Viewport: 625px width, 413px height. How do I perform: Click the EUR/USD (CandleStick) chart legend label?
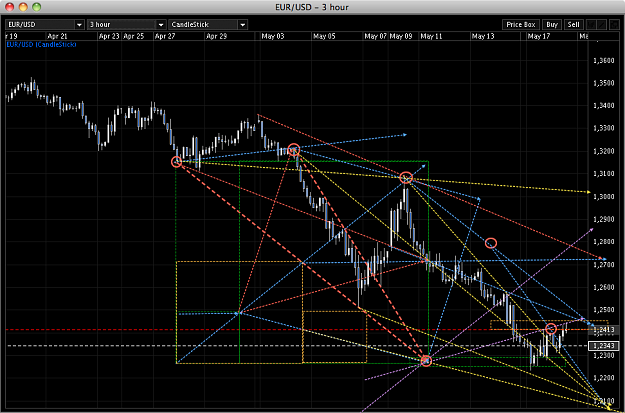tap(41, 44)
